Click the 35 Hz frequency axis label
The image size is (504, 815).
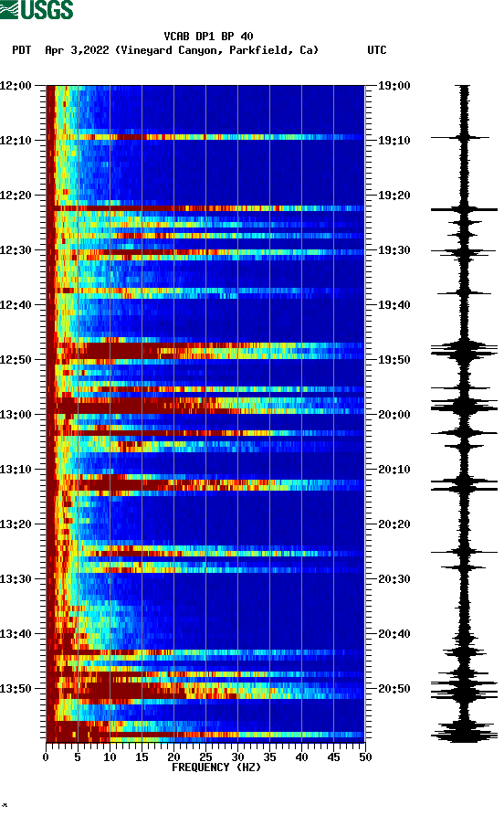point(269,757)
